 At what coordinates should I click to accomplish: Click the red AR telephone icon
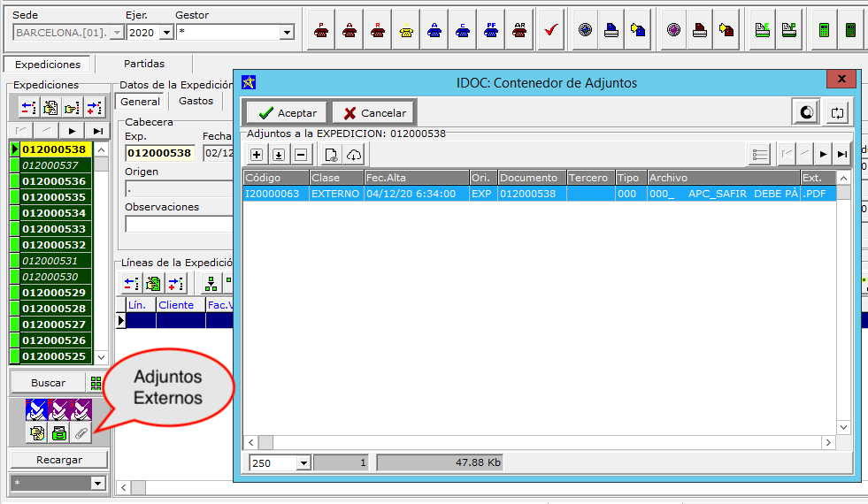(519, 31)
